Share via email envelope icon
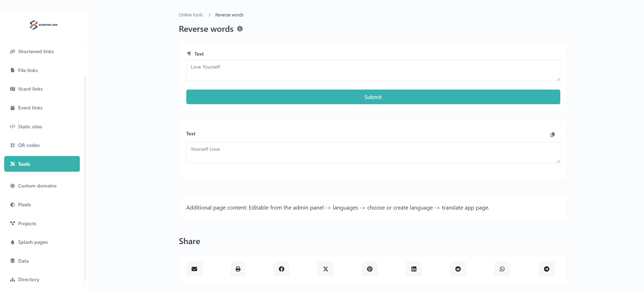The image size is (644, 291). [194, 269]
